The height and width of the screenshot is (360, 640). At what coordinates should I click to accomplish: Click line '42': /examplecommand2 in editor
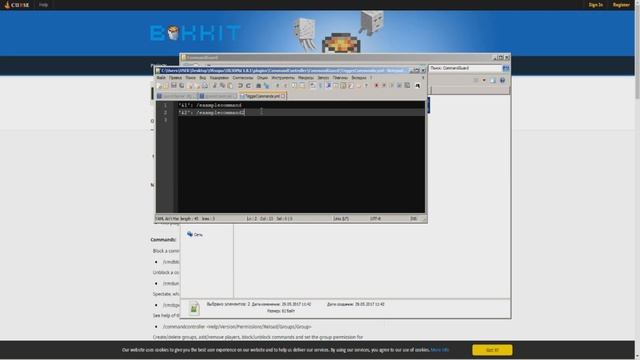(211, 113)
